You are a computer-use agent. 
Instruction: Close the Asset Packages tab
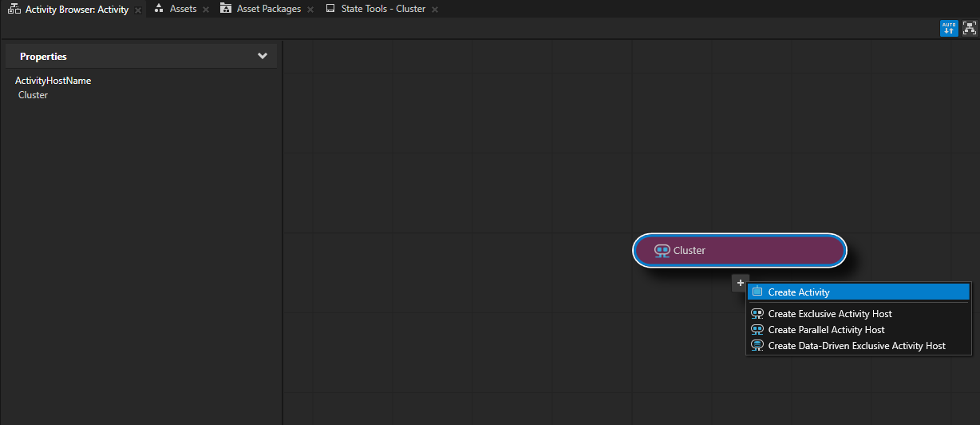pos(310,10)
